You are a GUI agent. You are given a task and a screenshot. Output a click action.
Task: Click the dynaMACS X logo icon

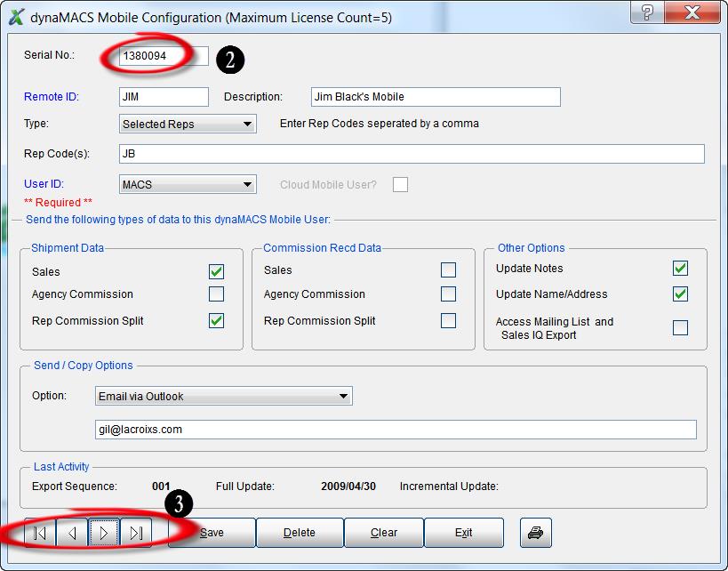[x=16, y=17]
